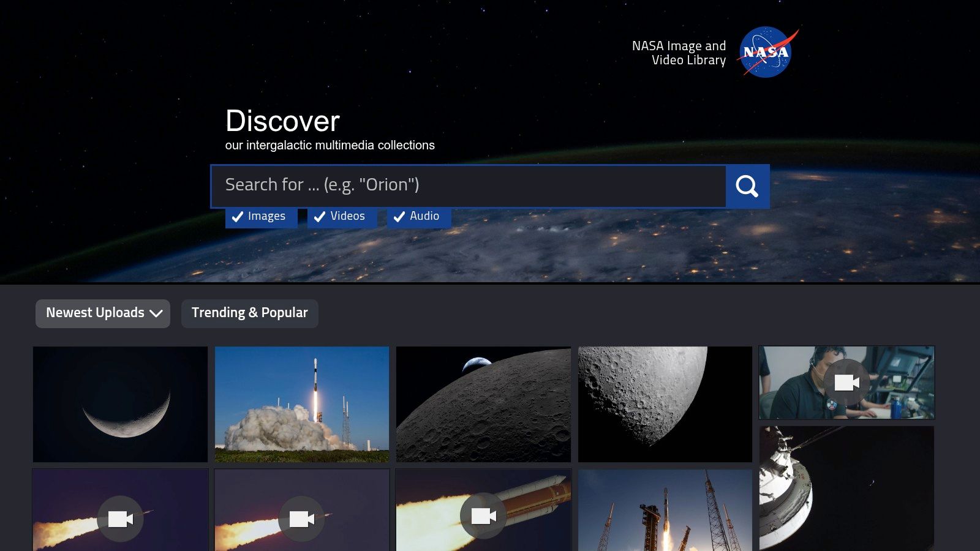
Task: Focus the "Search for ..." input field
Action: 469,186
